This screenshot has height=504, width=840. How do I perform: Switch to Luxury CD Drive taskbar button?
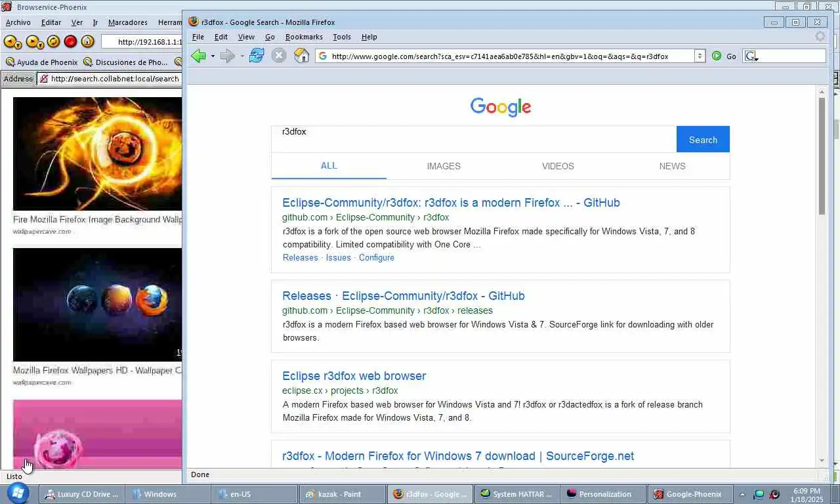[x=81, y=494]
